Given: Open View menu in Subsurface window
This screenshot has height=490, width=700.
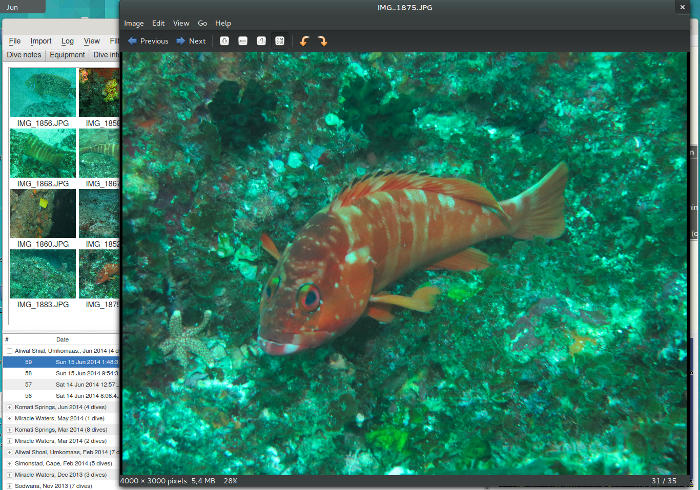Looking at the screenshot, I should 92,41.
